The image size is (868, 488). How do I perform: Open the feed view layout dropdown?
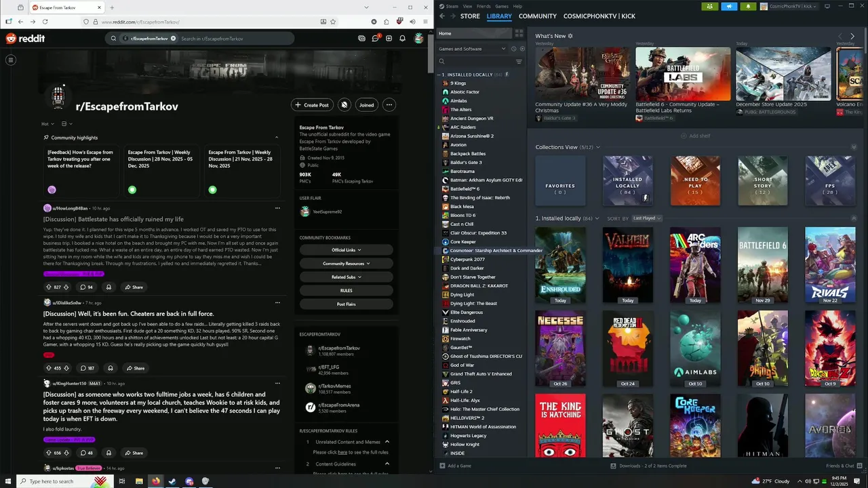66,124
